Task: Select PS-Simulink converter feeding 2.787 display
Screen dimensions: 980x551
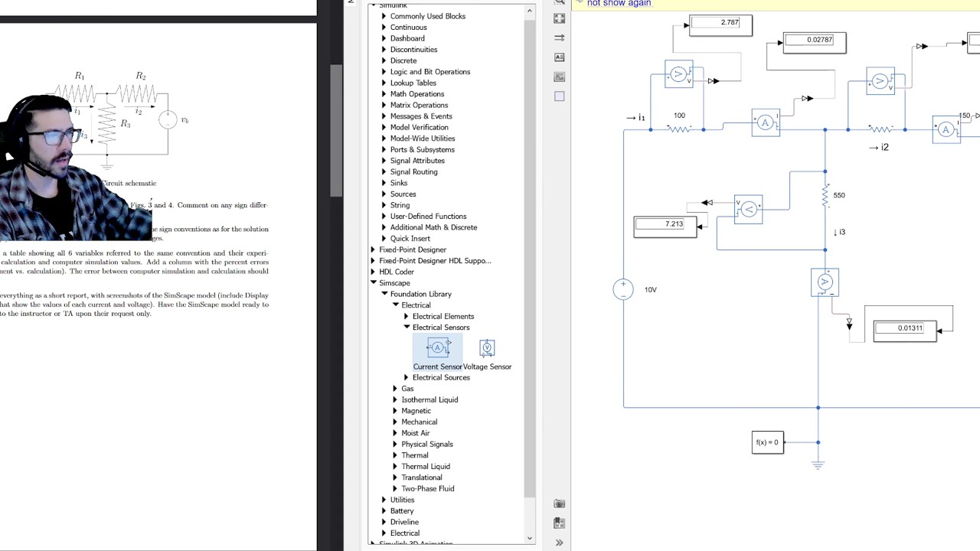Action: tap(713, 81)
